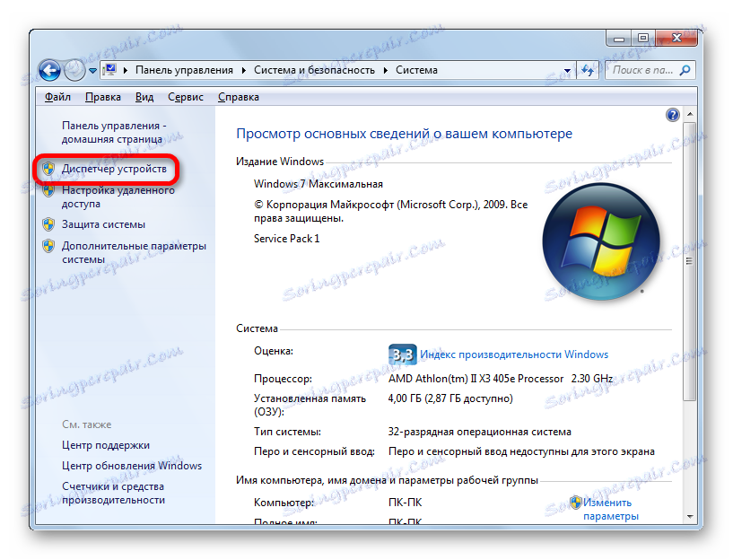Open Индекс производительности Windows link
Screen dimensions: 733x560
click(x=514, y=354)
